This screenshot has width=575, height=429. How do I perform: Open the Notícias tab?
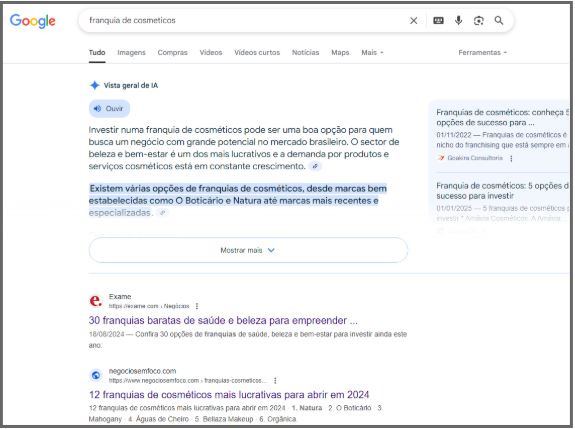point(305,52)
